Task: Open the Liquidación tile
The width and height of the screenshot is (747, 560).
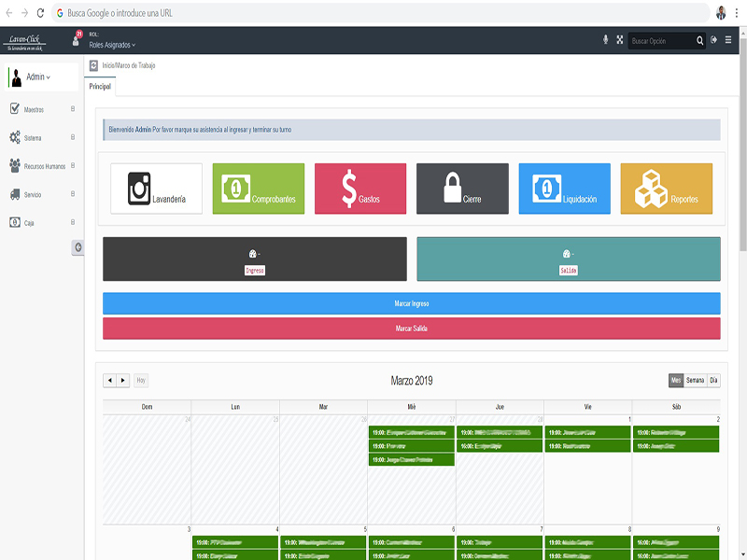Action: [x=564, y=189]
